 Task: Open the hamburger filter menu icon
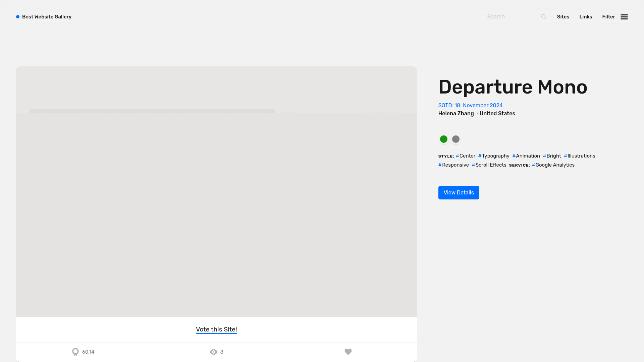(x=624, y=17)
